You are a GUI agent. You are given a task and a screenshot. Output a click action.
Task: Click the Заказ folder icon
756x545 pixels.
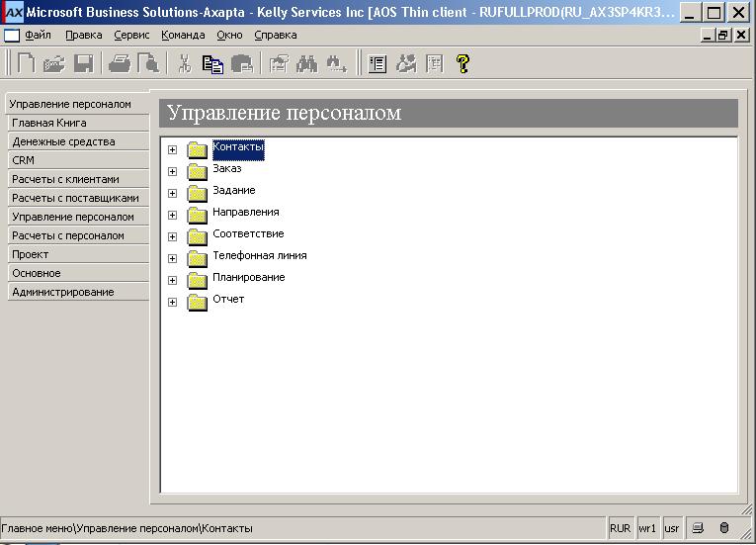(198, 171)
